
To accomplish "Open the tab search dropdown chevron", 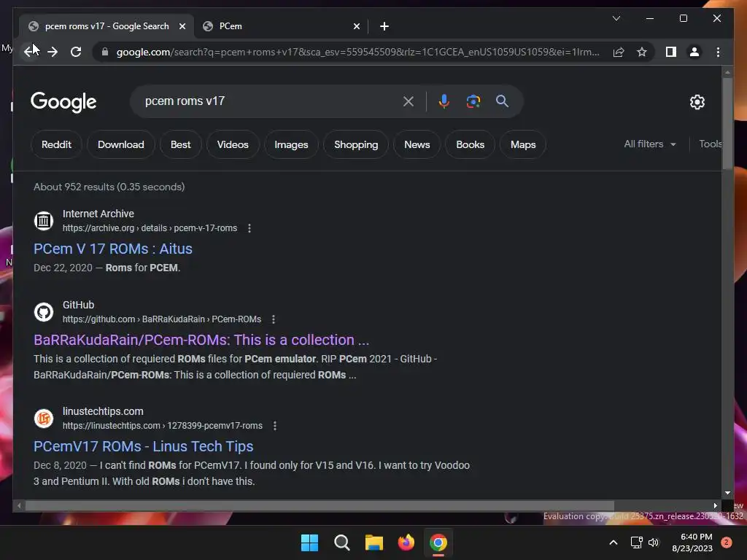I will (616, 18).
